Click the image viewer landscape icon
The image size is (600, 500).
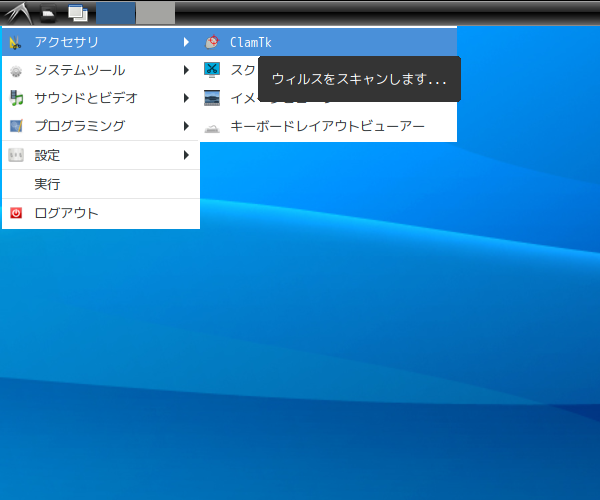click(212, 98)
